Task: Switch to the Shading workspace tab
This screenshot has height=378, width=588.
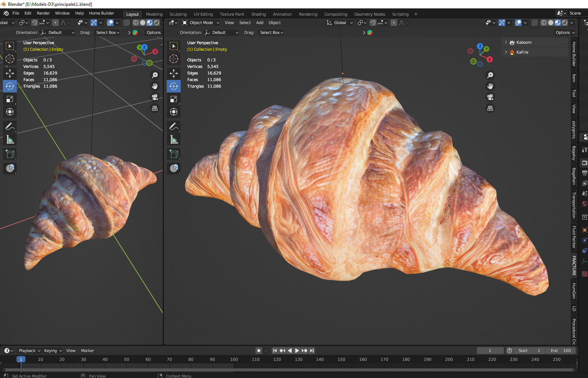Action: point(258,14)
